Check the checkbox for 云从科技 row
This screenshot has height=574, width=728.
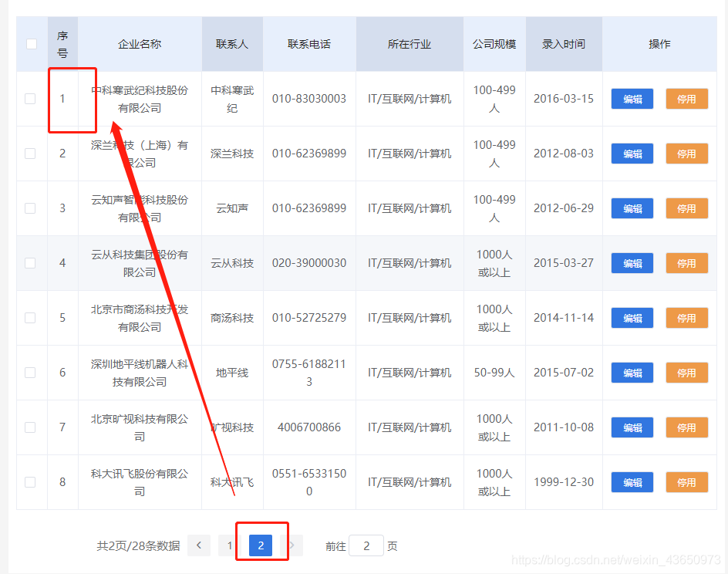pyautogui.click(x=32, y=263)
